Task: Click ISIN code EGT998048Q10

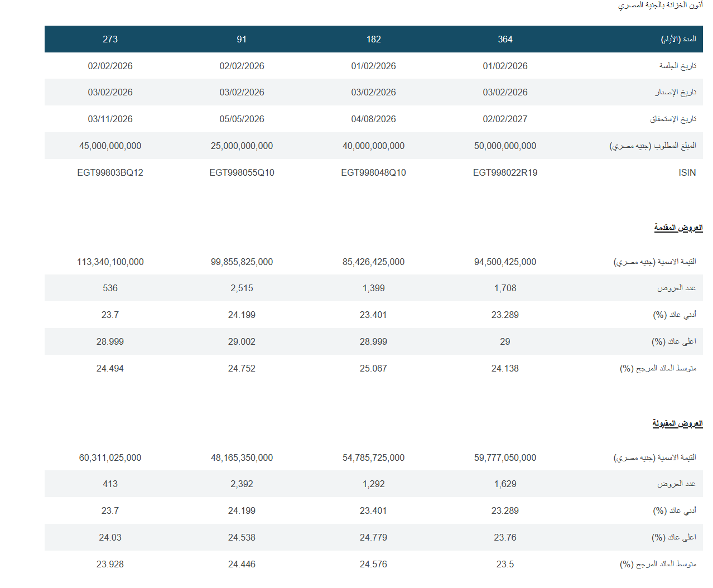Action: click(x=373, y=172)
